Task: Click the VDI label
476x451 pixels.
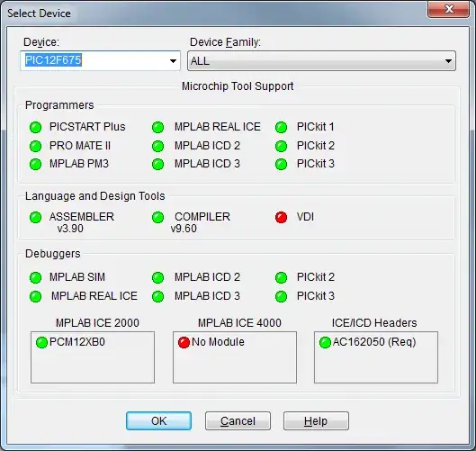Action: coord(305,217)
